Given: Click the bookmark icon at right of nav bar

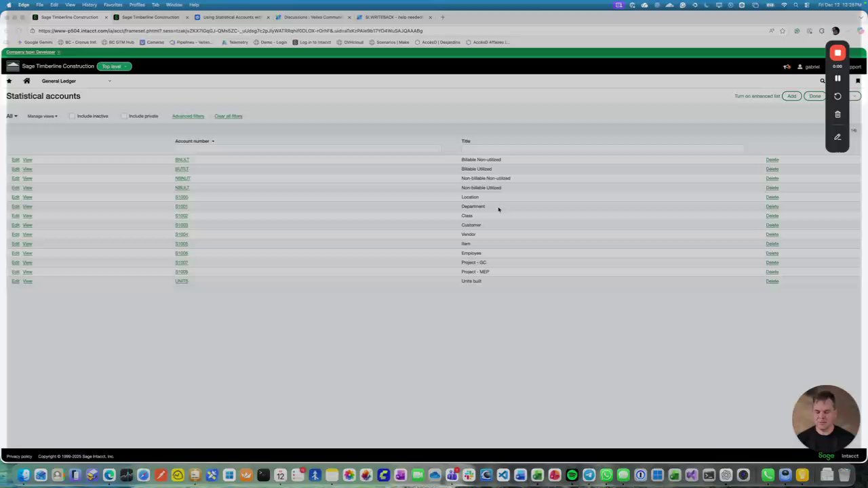Looking at the screenshot, I should 857,81.
